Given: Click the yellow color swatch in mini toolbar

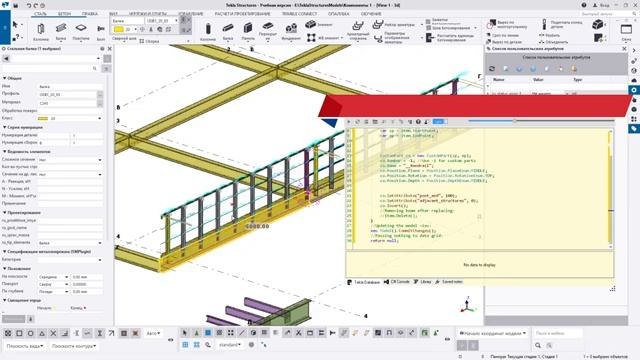Looking at the screenshot, I should point(118,29).
